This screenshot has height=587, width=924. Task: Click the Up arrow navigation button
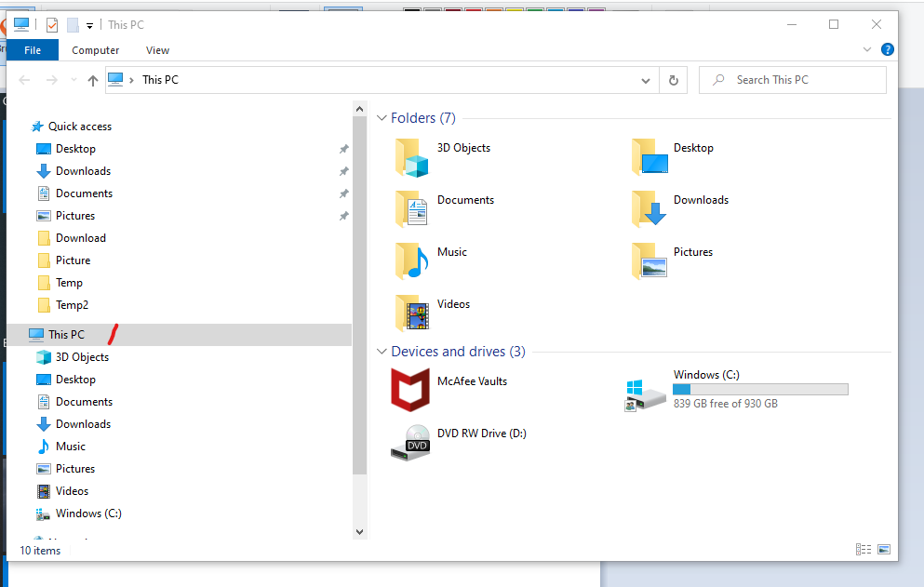coord(93,81)
